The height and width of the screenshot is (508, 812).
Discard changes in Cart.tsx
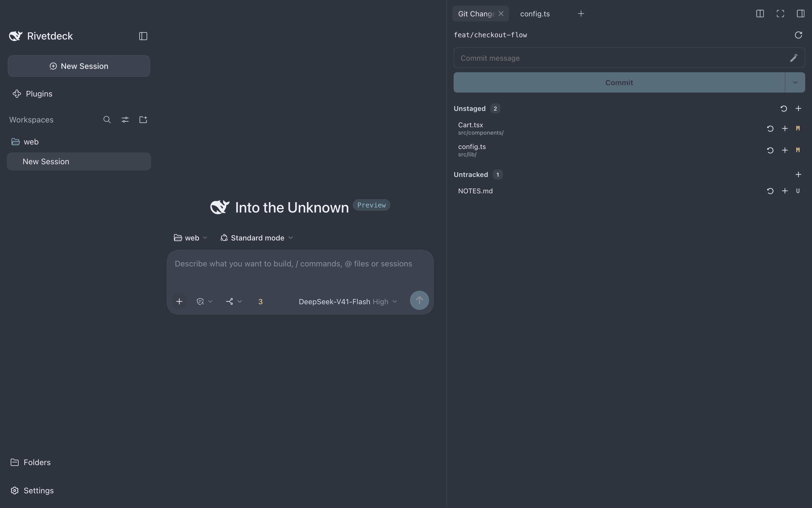pyautogui.click(x=770, y=128)
